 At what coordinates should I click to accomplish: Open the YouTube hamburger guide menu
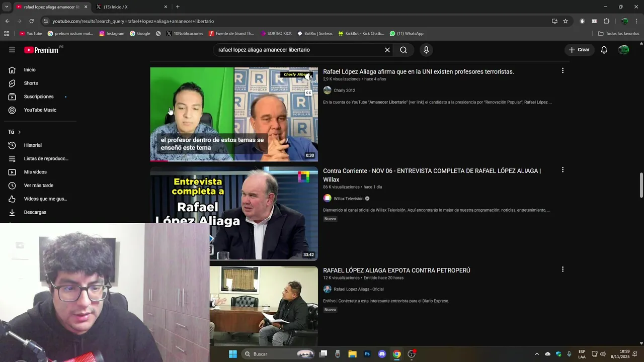(12, 50)
